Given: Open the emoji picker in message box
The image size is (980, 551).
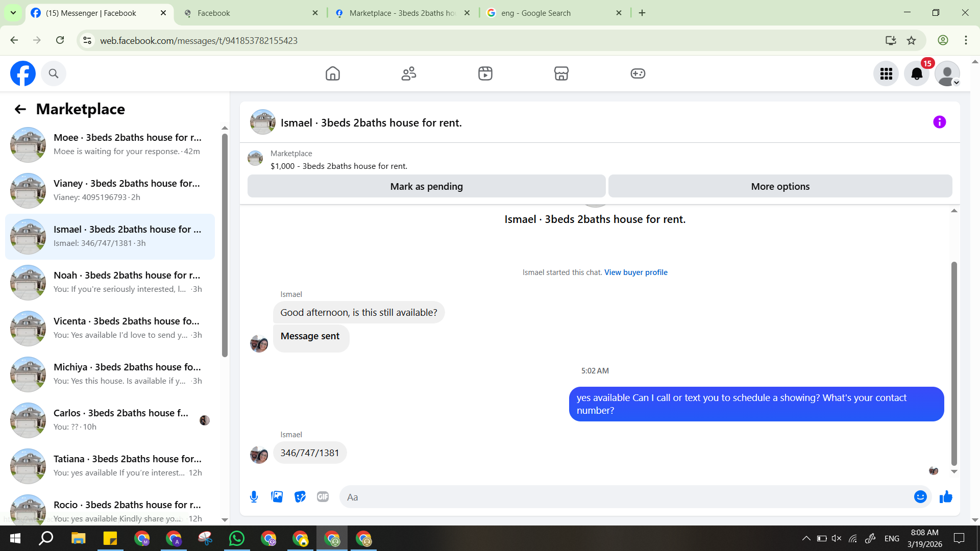Looking at the screenshot, I should point(920,497).
